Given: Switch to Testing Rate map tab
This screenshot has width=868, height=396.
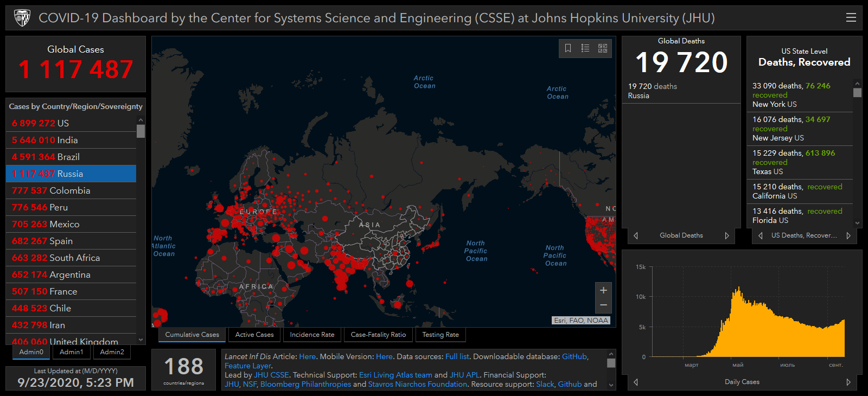Looking at the screenshot, I should click(x=441, y=335).
